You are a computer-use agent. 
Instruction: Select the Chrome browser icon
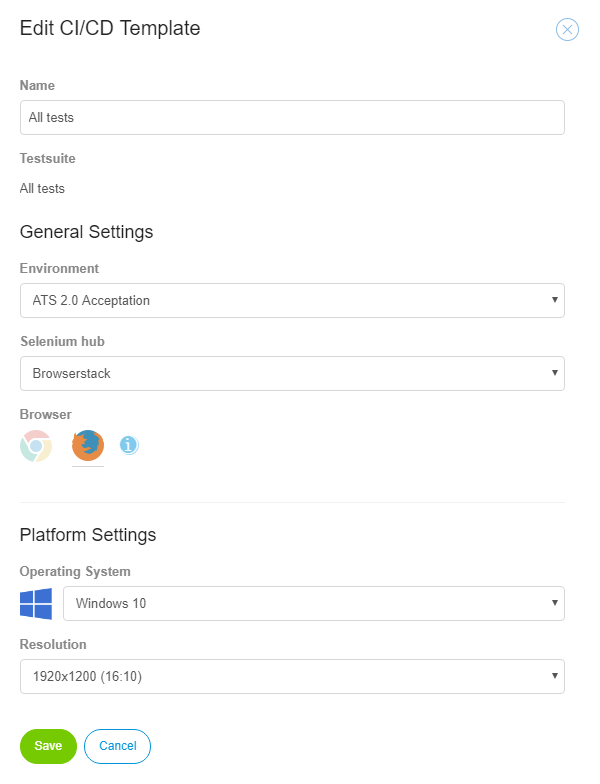pyautogui.click(x=36, y=446)
